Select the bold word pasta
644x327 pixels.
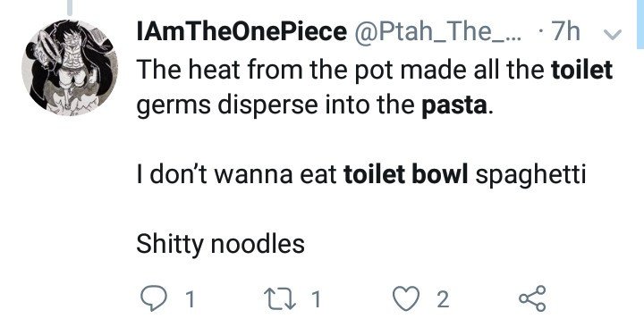click(454, 105)
